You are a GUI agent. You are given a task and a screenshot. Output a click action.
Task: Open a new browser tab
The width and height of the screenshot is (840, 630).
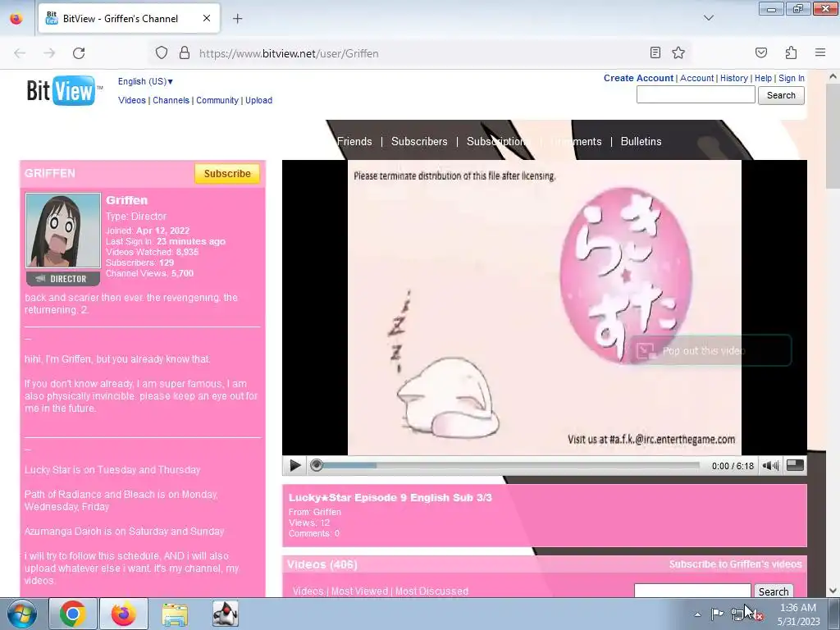click(237, 19)
